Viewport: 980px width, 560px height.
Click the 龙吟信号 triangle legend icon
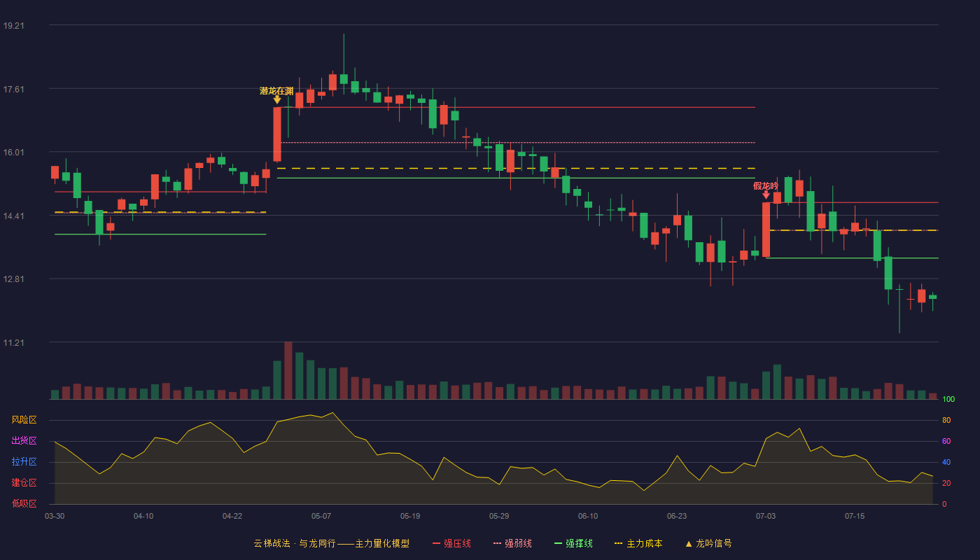click(689, 544)
